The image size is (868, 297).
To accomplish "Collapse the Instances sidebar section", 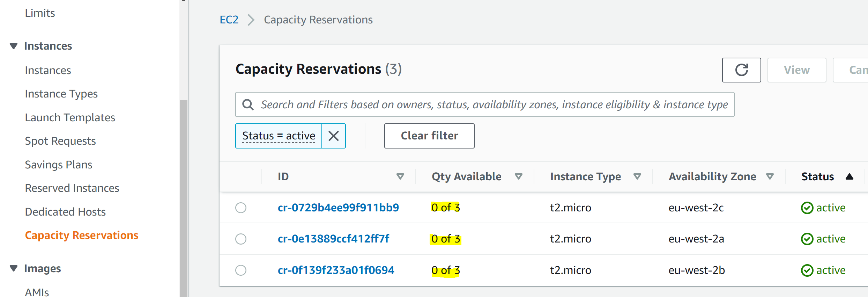I will 14,46.
